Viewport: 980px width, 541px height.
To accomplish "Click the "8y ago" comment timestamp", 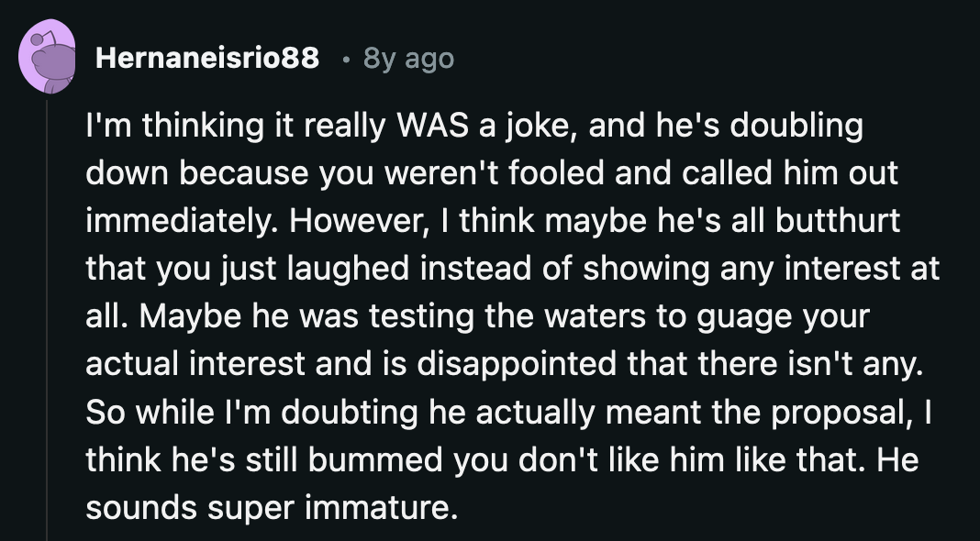I will (408, 60).
